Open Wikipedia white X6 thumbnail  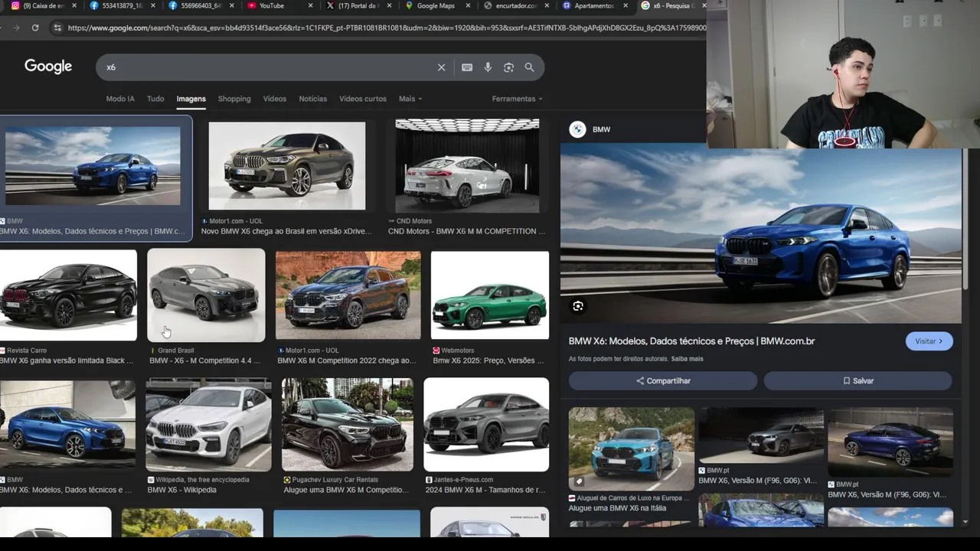tap(208, 425)
